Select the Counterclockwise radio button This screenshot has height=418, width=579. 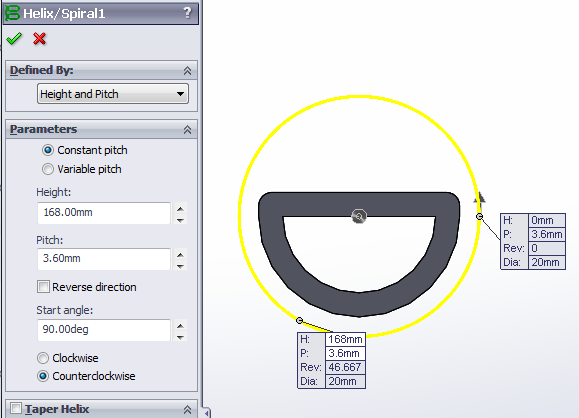(x=43, y=376)
